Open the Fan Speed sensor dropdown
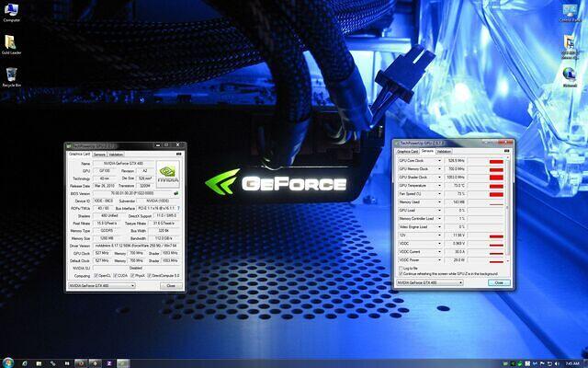This screenshot has width=588, height=368. [439, 194]
